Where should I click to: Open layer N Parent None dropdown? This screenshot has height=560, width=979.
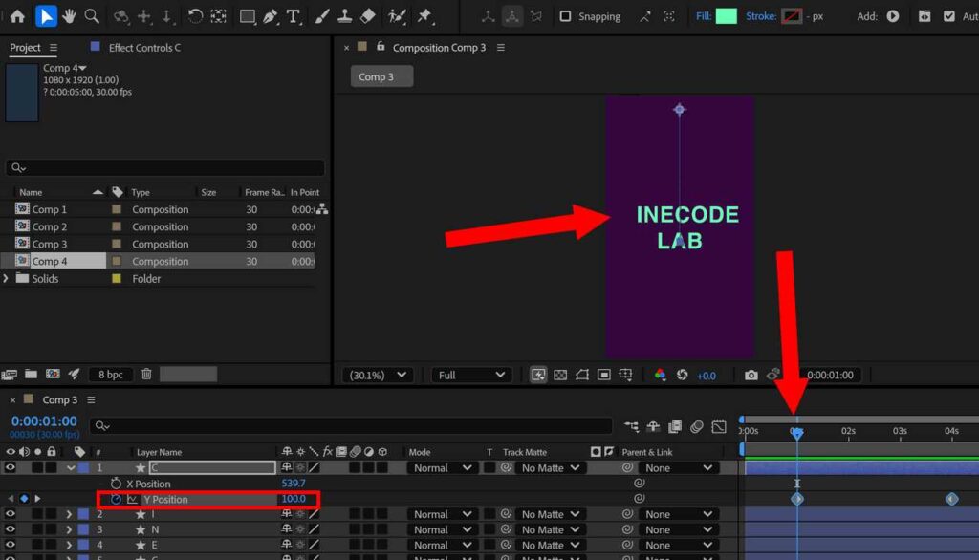(x=678, y=529)
